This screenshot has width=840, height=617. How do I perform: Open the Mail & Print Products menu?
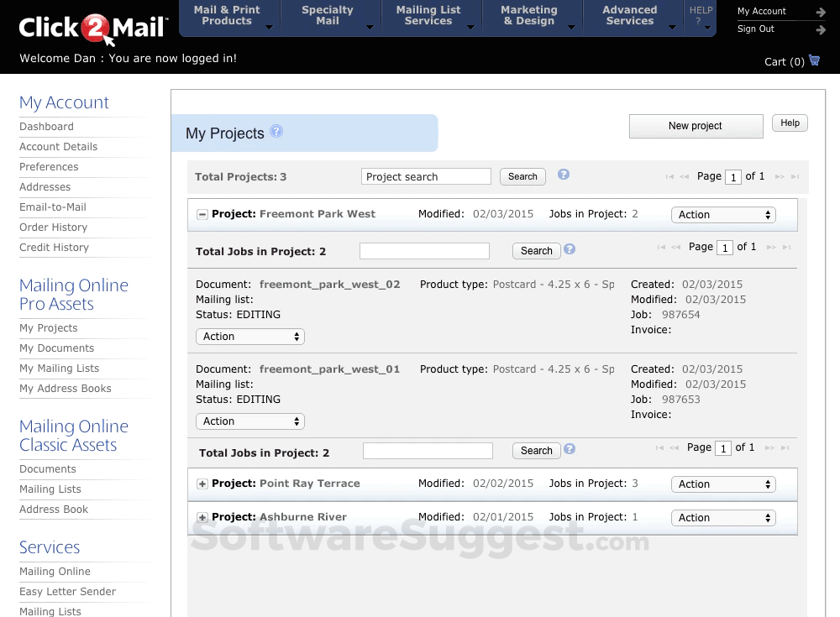pyautogui.click(x=226, y=14)
